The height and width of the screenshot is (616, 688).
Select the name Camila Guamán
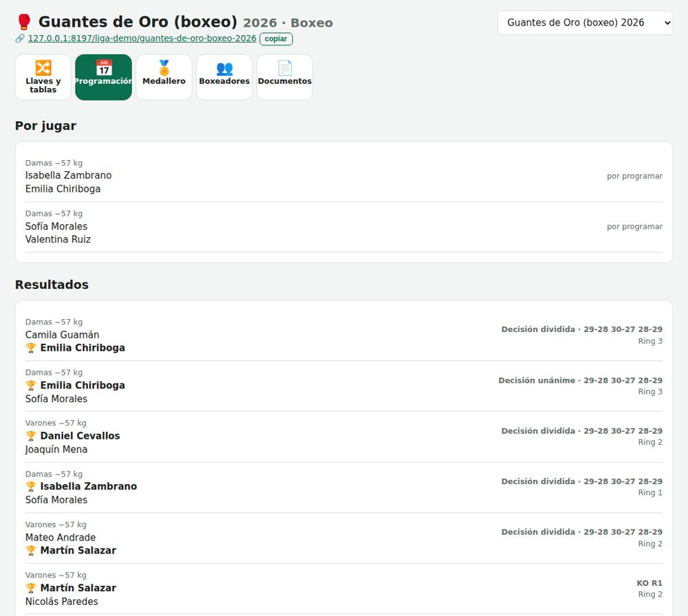coord(63,335)
